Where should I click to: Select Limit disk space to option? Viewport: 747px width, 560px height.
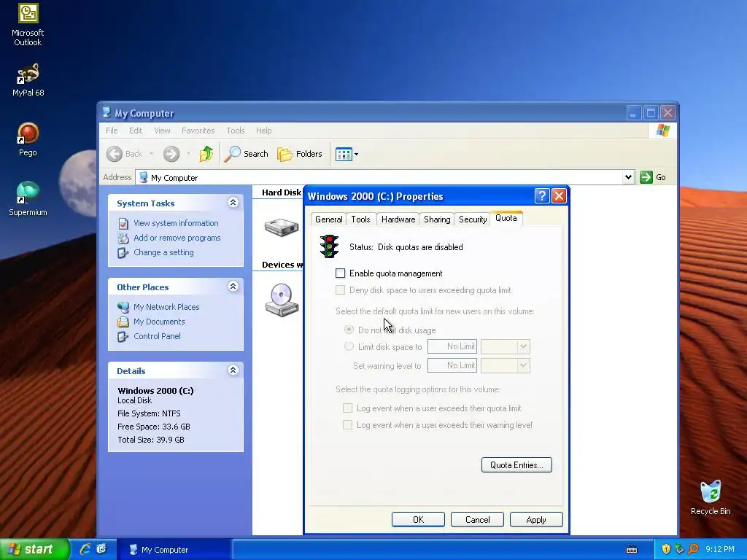[x=349, y=346]
